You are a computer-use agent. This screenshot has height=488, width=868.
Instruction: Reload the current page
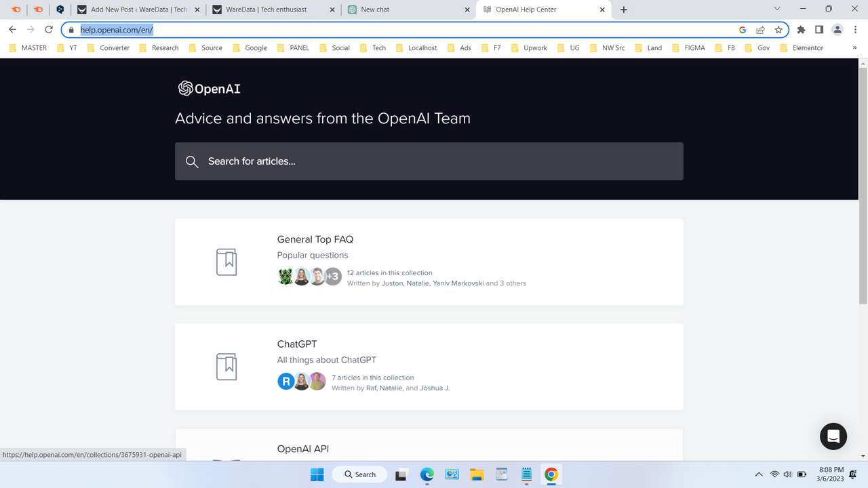47,29
